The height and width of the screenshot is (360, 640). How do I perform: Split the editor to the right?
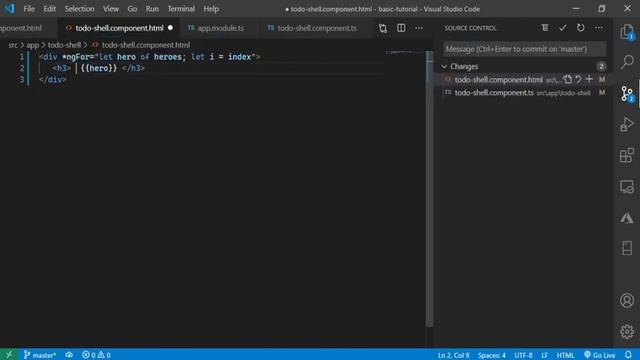click(x=401, y=28)
